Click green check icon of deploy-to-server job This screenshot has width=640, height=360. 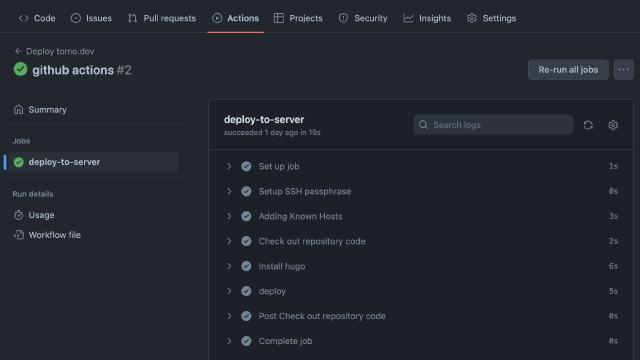click(x=18, y=162)
